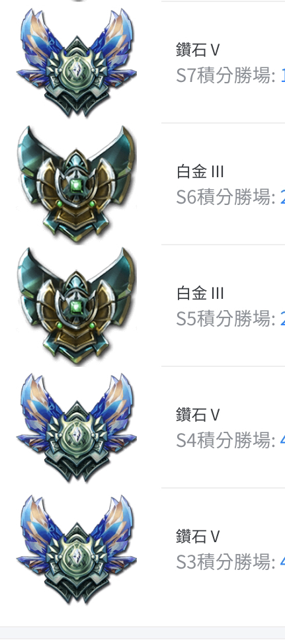This screenshot has width=285, height=644.
Task: Click the S3積分勝場 label
Action: (x=225, y=561)
